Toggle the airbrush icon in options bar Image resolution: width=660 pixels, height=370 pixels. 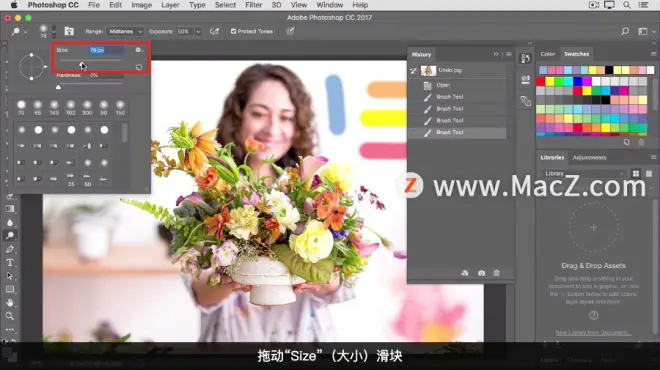(214, 32)
